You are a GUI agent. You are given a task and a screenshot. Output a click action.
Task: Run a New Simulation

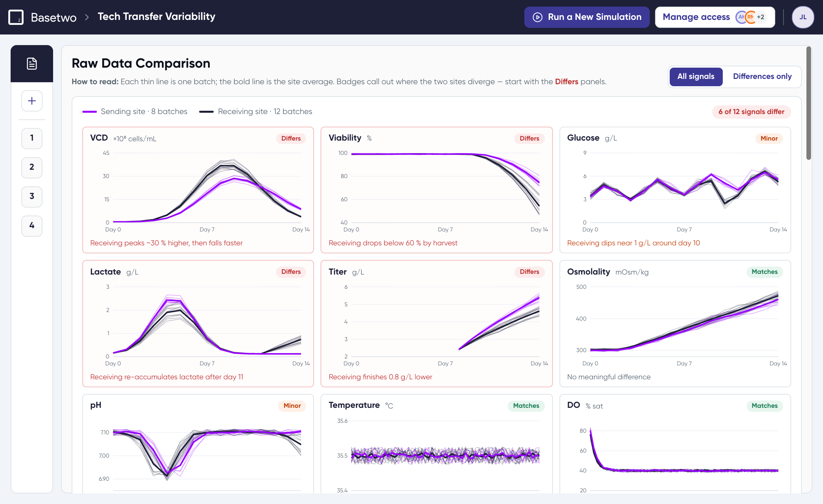[x=587, y=17]
